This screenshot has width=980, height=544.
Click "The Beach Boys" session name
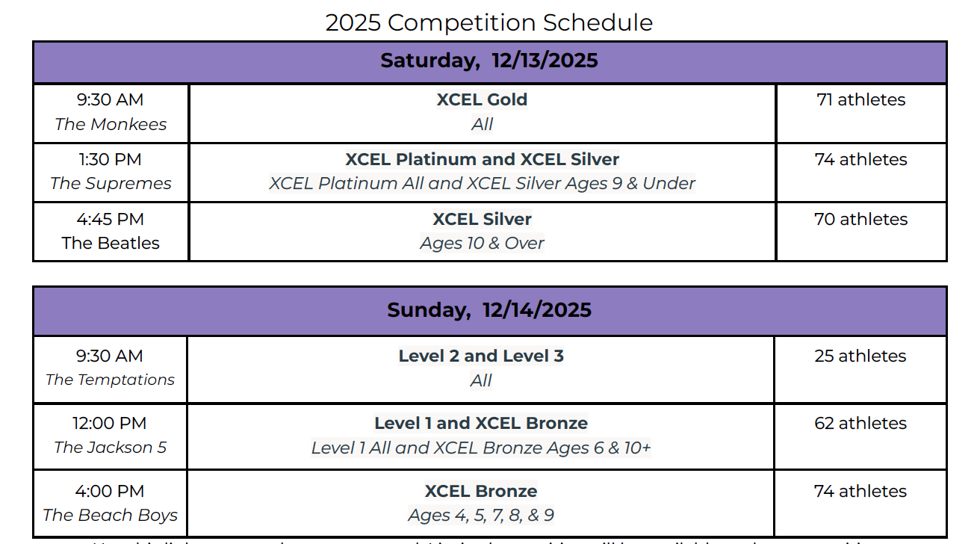110,515
